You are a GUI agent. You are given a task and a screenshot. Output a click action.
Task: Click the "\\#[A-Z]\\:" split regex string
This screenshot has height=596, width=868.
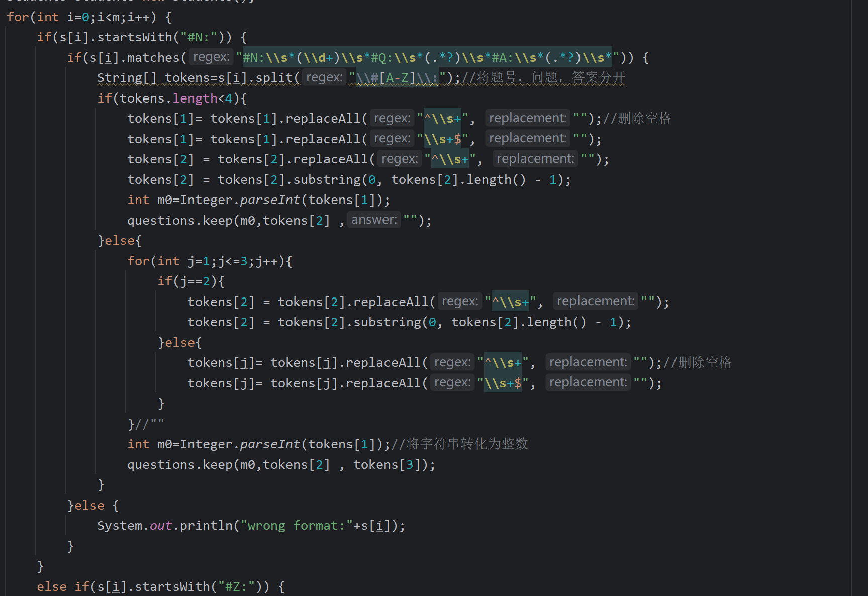point(397,78)
